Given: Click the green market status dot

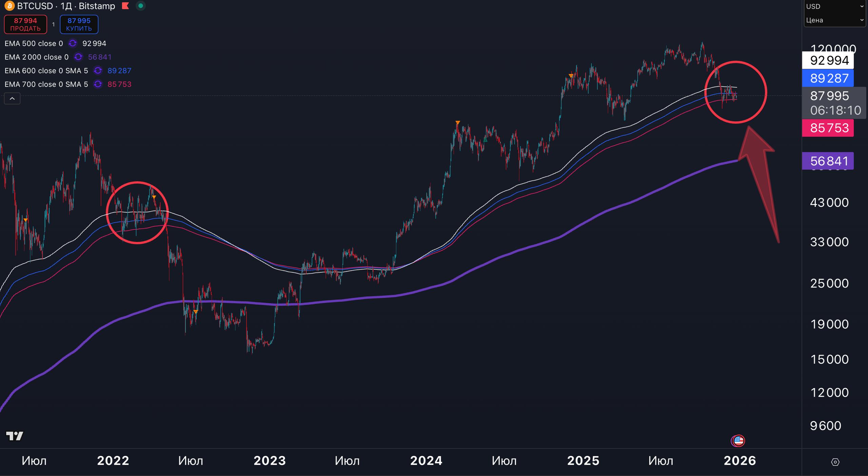Looking at the screenshot, I should [141, 6].
